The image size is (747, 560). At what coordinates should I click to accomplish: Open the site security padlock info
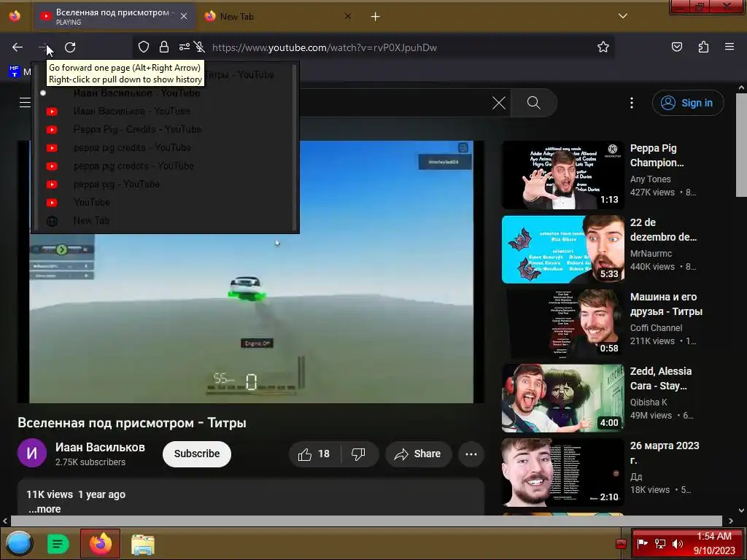click(164, 47)
